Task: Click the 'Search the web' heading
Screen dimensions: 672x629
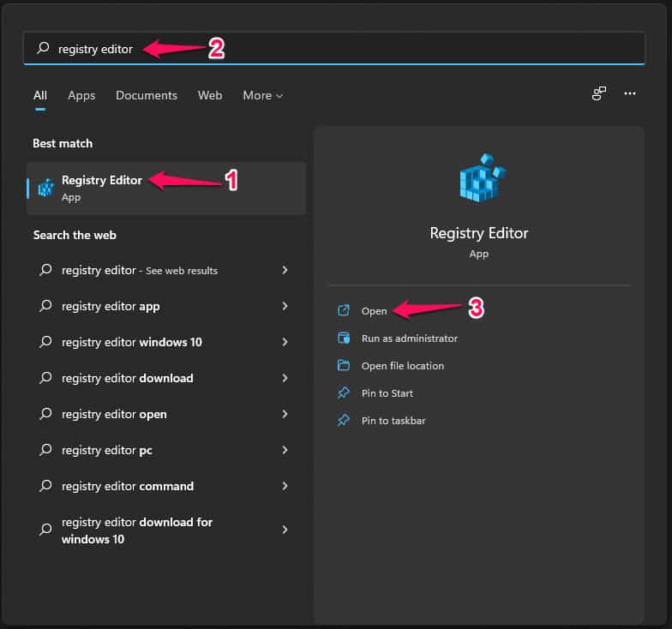Action: 75,235
